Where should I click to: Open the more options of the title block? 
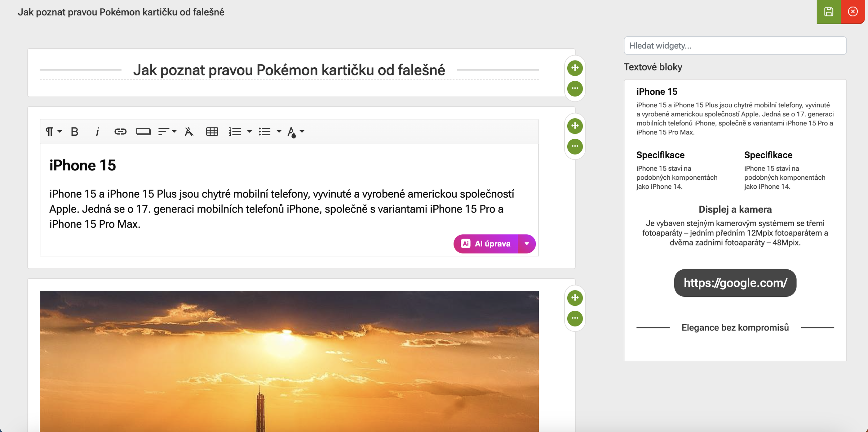tap(575, 88)
